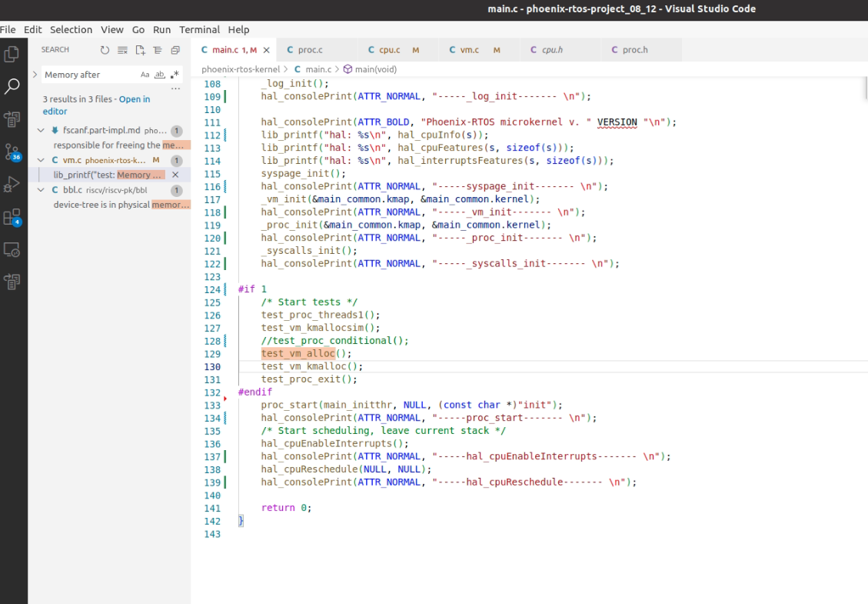Open a new Search Editor
868x604 pixels.
pyautogui.click(x=139, y=48)
